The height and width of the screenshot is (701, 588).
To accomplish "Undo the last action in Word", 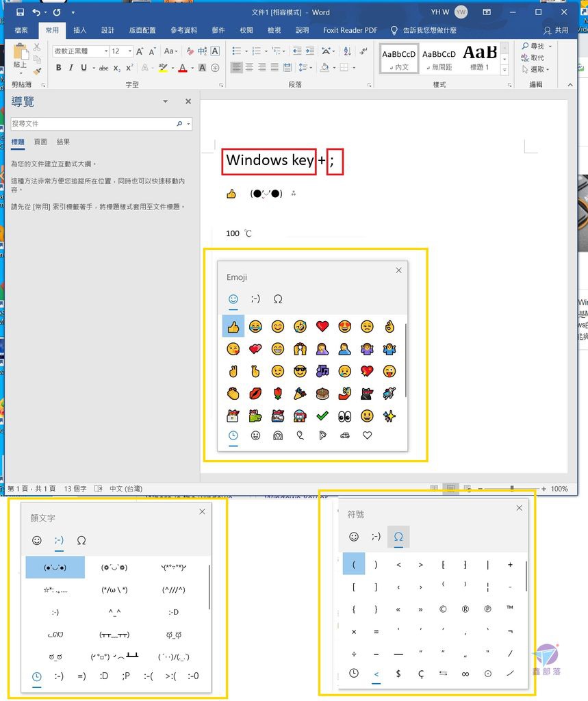I will (36, 12).
